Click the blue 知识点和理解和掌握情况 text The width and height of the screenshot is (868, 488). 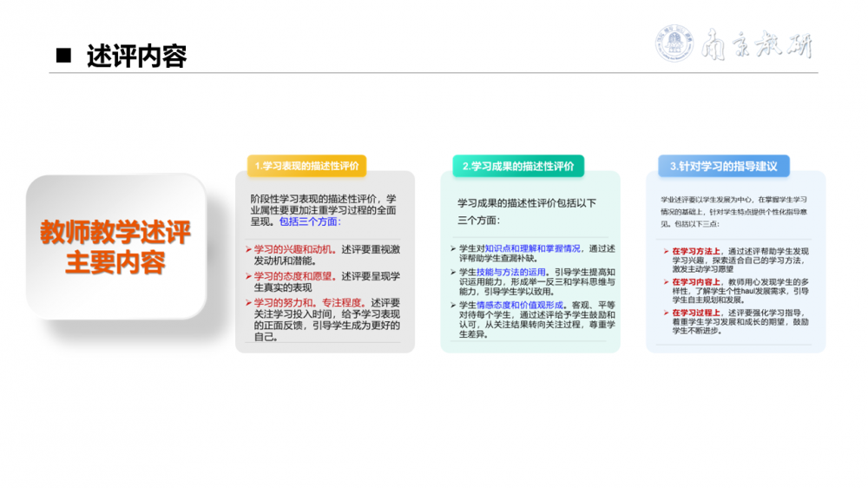(x=532, y=248)
